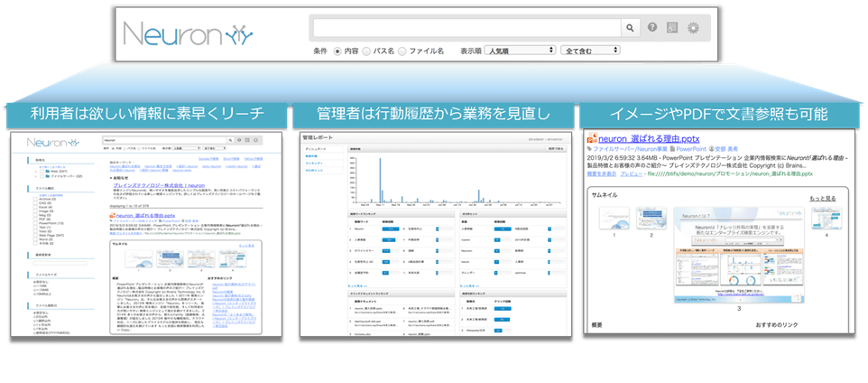Click the magnifier search button in top bar
This screenshot has width=868, height=383.
coord(630,28)
